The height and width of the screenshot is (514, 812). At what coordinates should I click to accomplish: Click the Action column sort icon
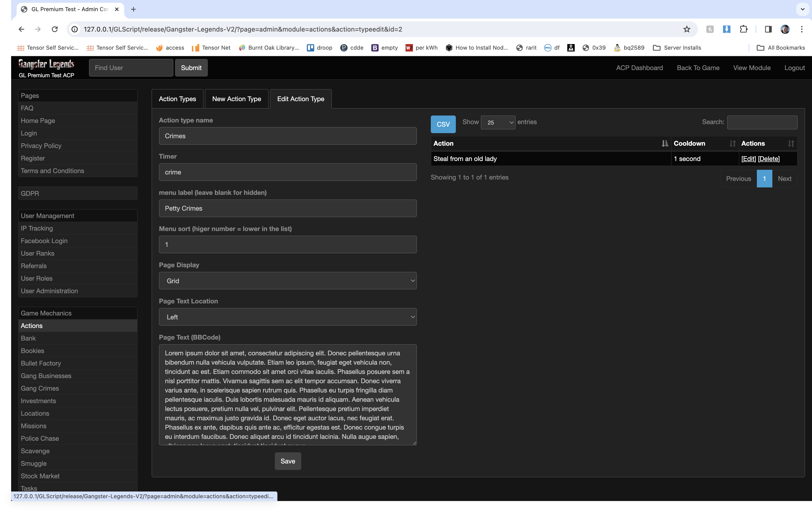pyautogui.click(x=664, y=143)
